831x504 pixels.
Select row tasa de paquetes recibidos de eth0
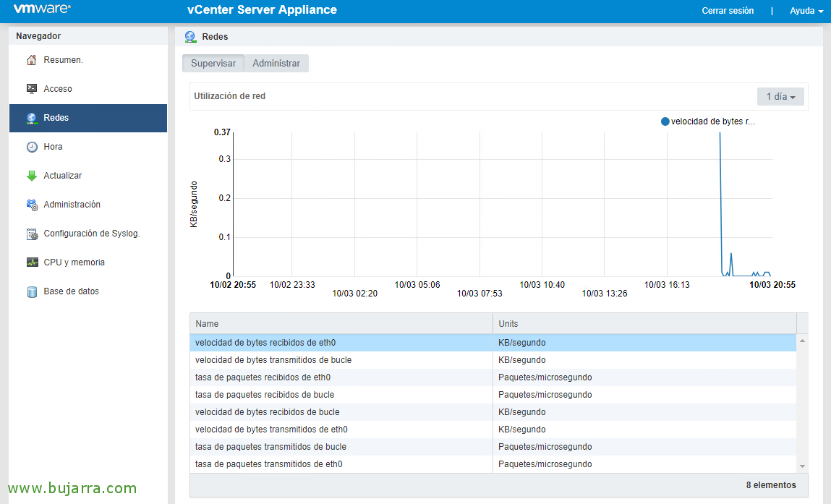[x=493, y=377]
